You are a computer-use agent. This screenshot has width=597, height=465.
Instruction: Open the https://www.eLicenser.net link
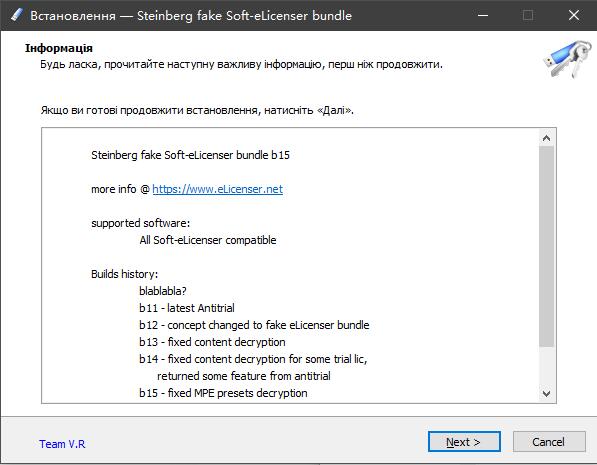[x=217, y=189]
